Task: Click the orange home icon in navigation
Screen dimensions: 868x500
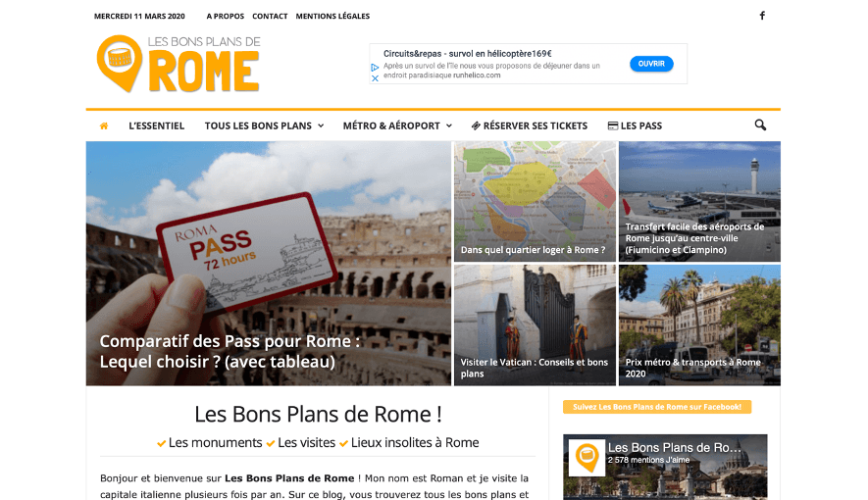Action: point(104,125)
